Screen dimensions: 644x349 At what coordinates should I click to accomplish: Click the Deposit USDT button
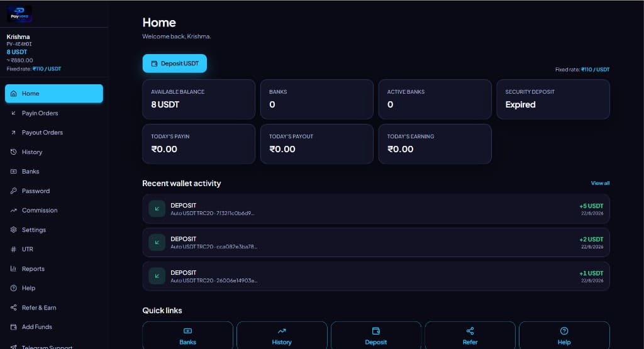(x=175, y=64)
